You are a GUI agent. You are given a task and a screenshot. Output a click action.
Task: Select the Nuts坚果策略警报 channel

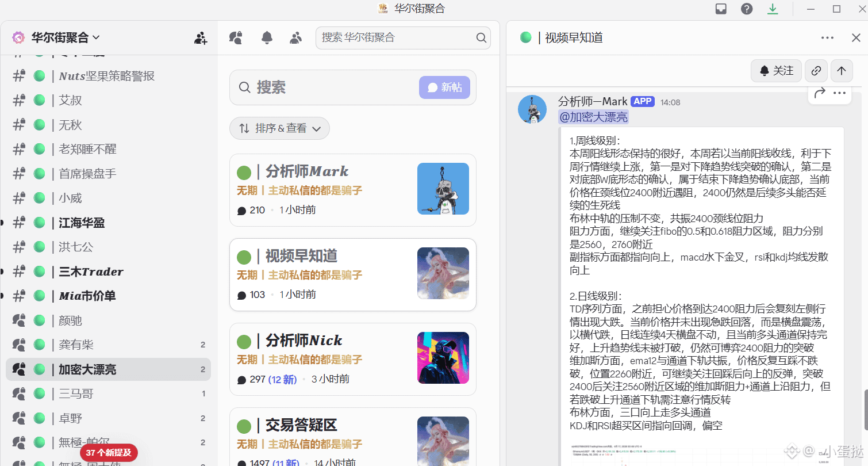click(108, 76)
